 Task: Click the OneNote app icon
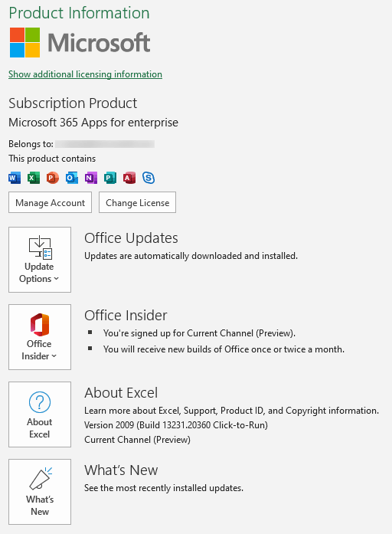91,178
